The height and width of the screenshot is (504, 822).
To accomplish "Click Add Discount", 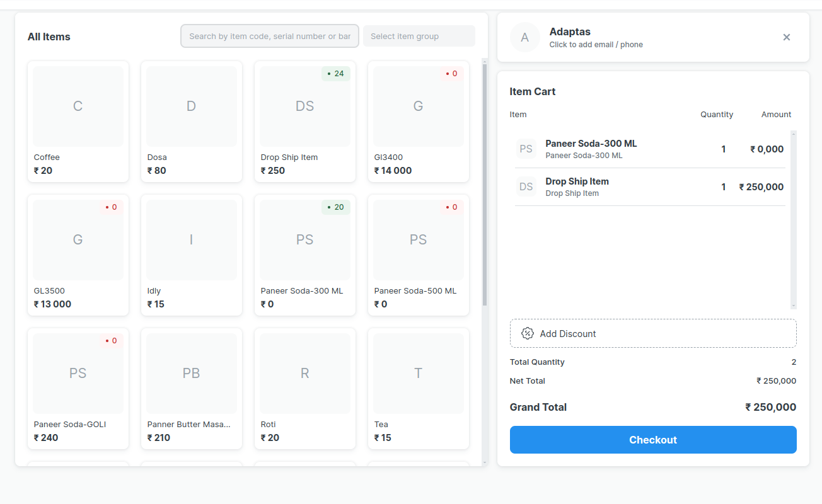I will (x=653, y=333).
